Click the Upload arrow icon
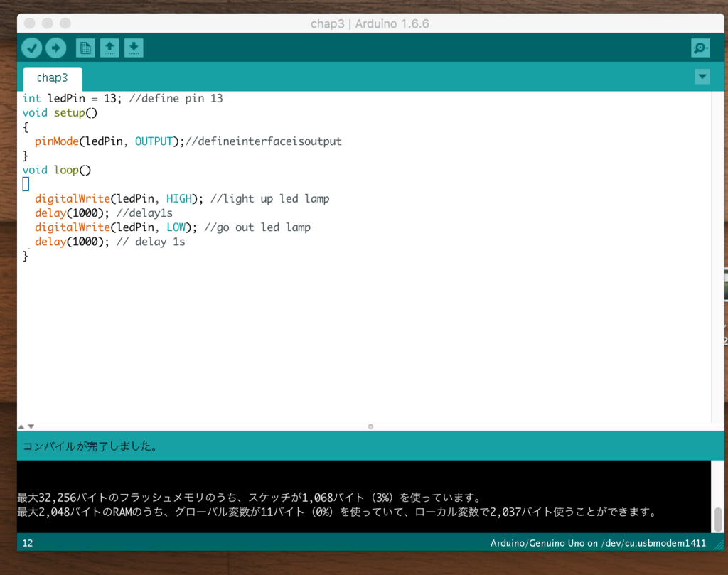The image size is (728, 575). (55, 48)
